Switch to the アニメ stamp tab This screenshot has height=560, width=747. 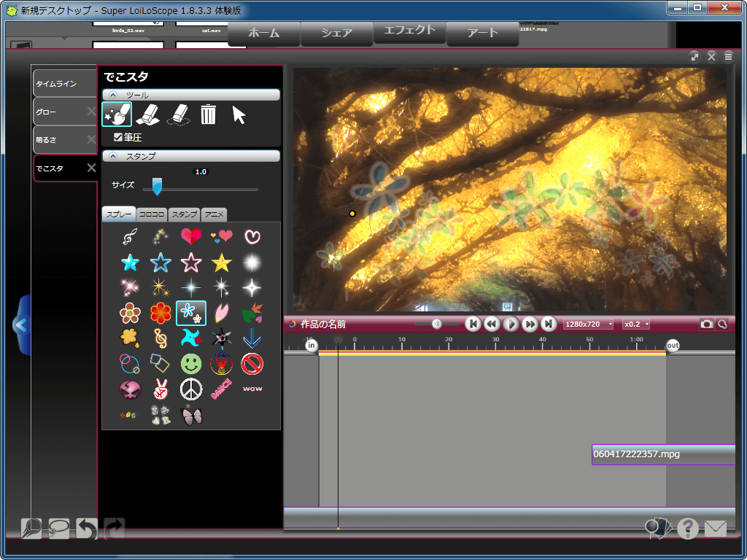214,214
